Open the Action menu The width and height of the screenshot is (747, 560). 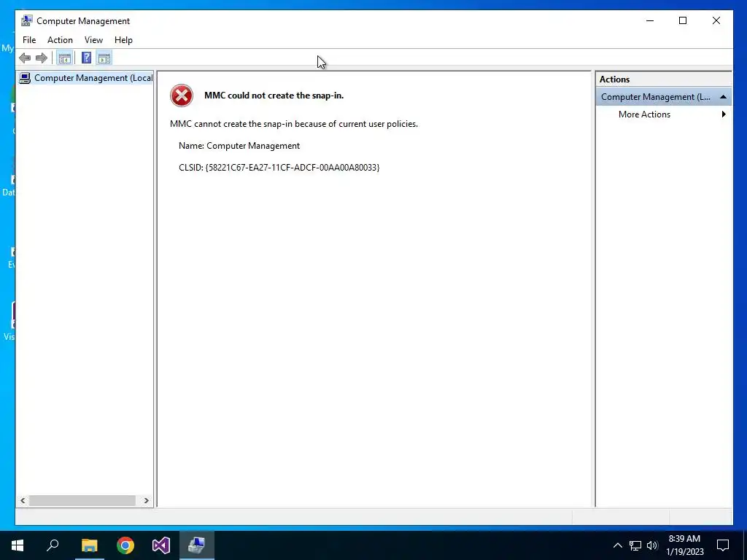pos(60,40)
